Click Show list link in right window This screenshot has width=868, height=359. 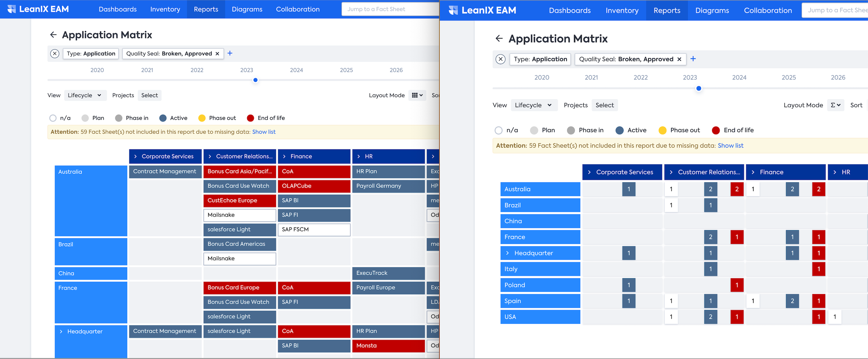[730, 146]
